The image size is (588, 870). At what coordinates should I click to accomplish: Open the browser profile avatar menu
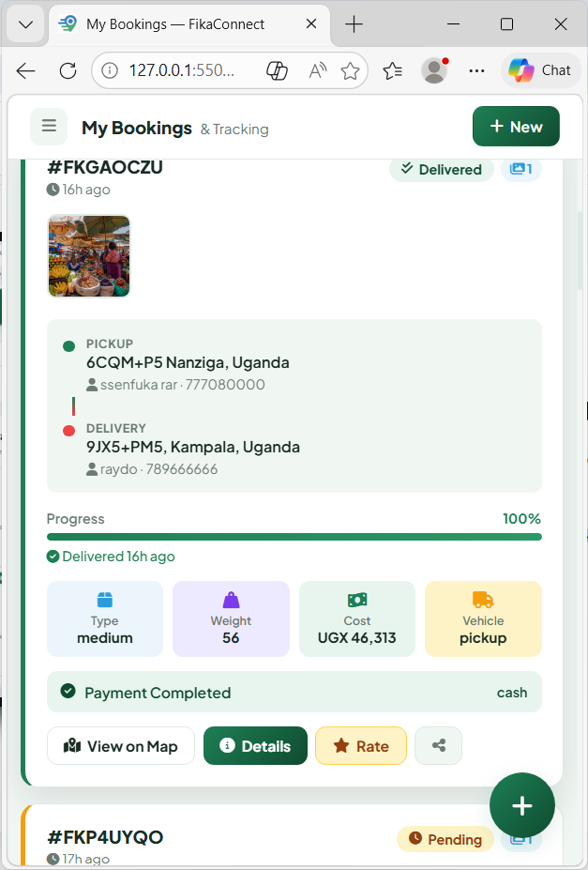pyautogui.click(x=434, y=69)
